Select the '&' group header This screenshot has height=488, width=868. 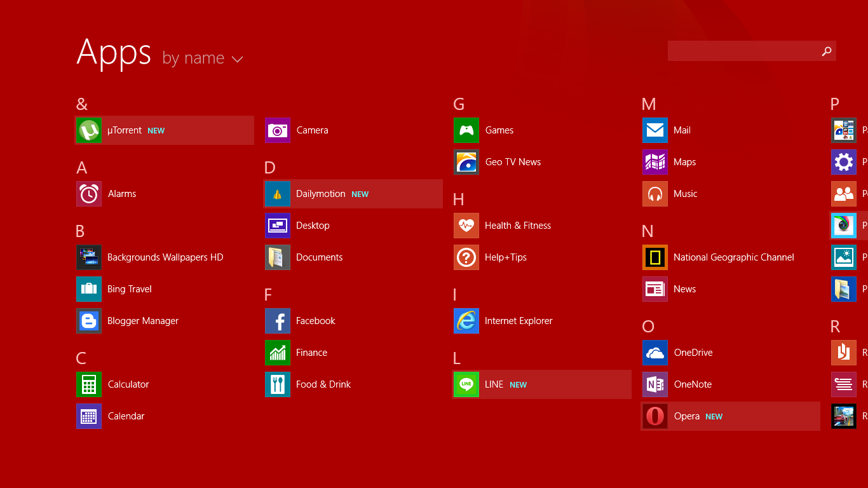pos(82,104)
